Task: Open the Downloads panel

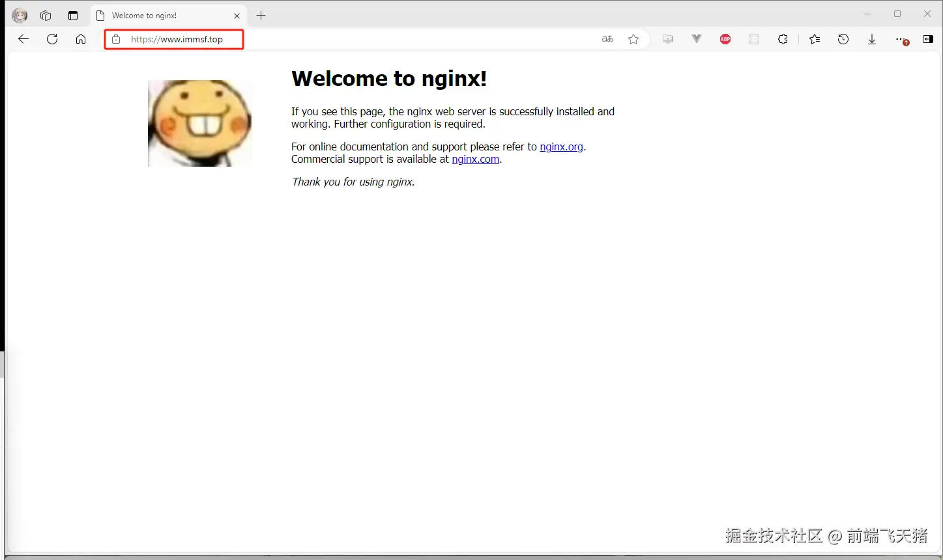Action: tap(872, 39)
